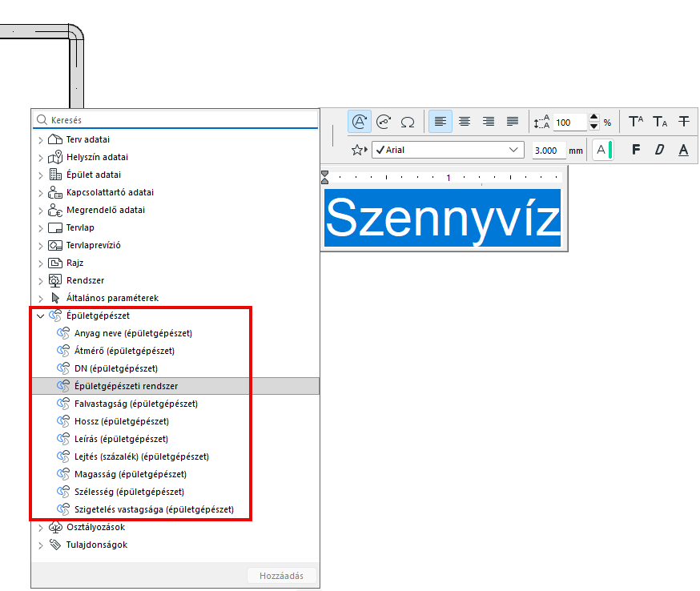
Task: Select Leírás (épületgépészet)
Action: point(121,439)
